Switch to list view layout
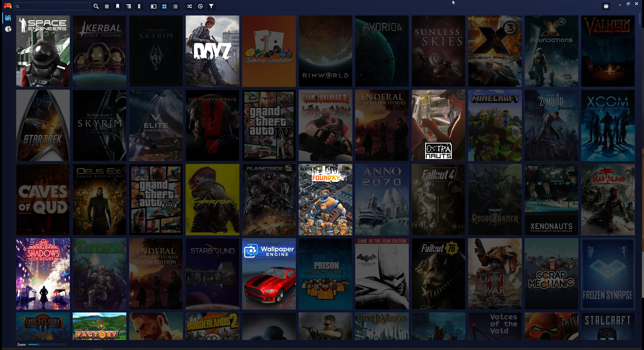 point(175,6)
